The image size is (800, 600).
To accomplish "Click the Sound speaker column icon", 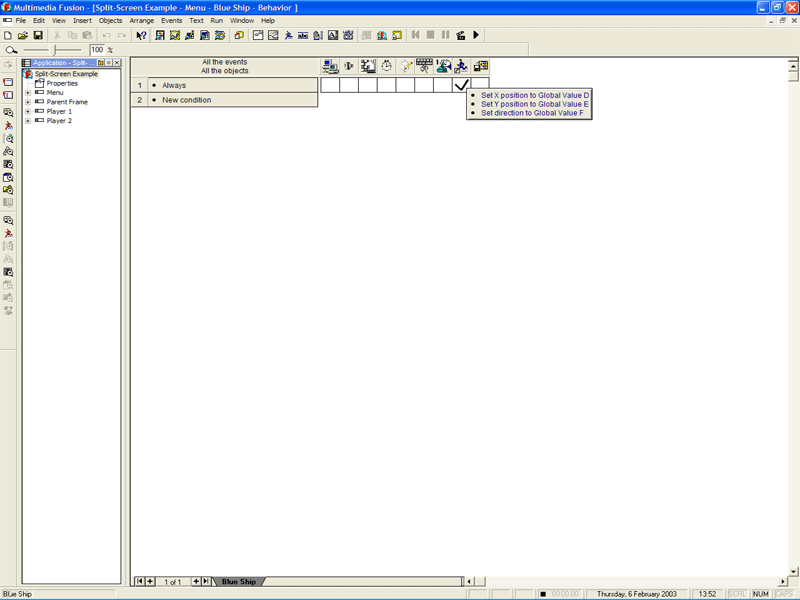I will click(348, 66).
